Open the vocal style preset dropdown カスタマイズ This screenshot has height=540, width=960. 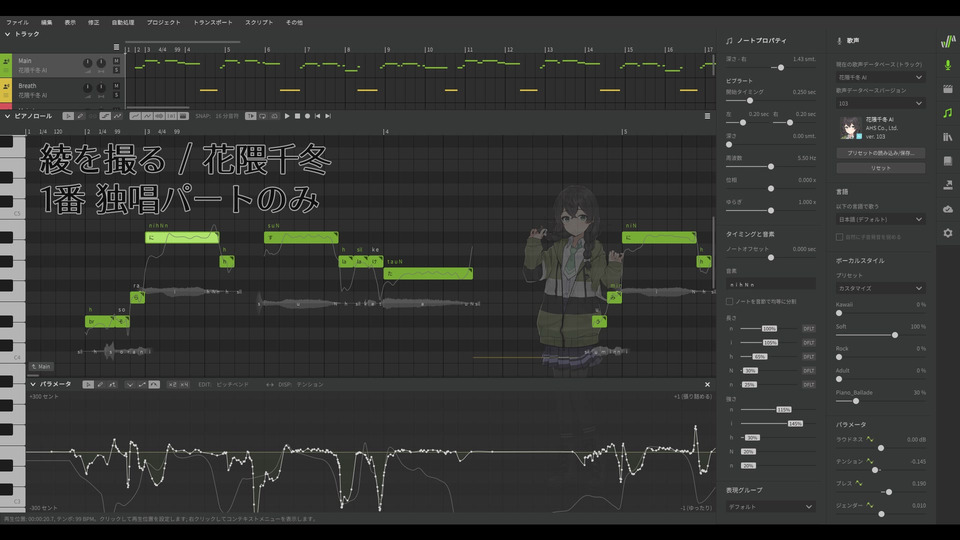[880, 288]
